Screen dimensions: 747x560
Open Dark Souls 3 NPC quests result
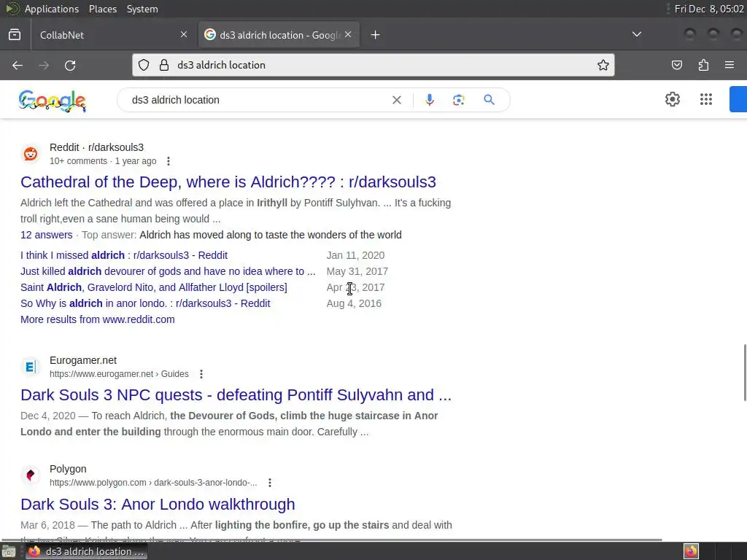[236, 394]
